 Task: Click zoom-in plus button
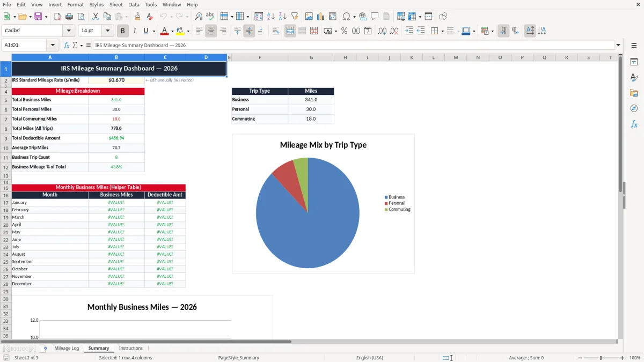[623, 358]
